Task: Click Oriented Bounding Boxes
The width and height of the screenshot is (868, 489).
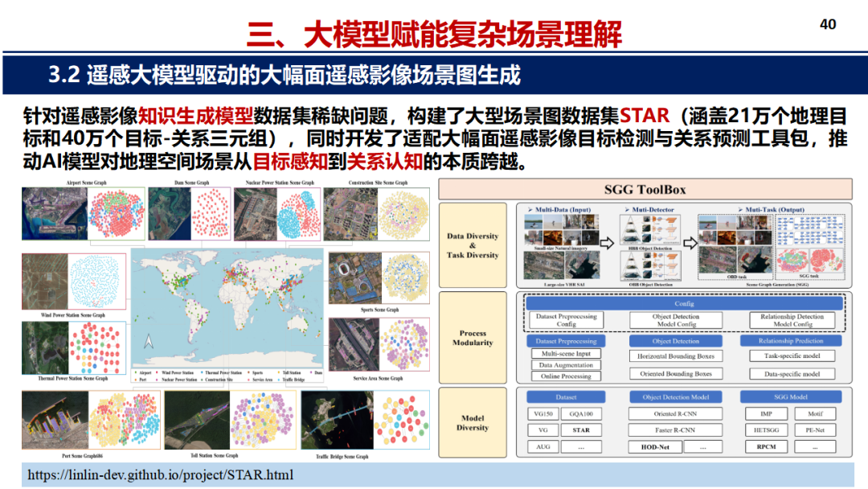Action: pos(676,374)
